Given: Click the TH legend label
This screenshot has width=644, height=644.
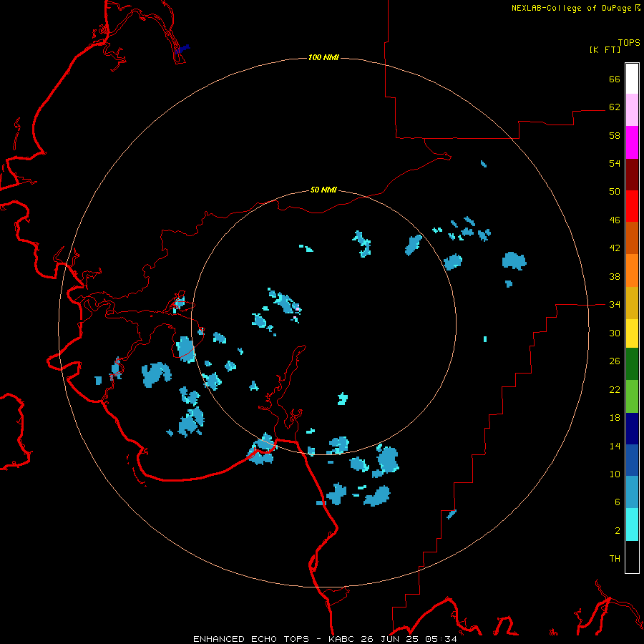Looking at the screenshot, I should coord(615,559).
